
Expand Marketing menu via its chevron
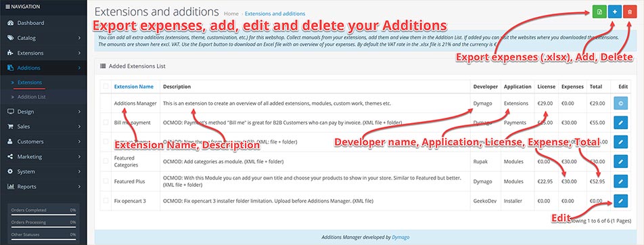click(79, 156)
